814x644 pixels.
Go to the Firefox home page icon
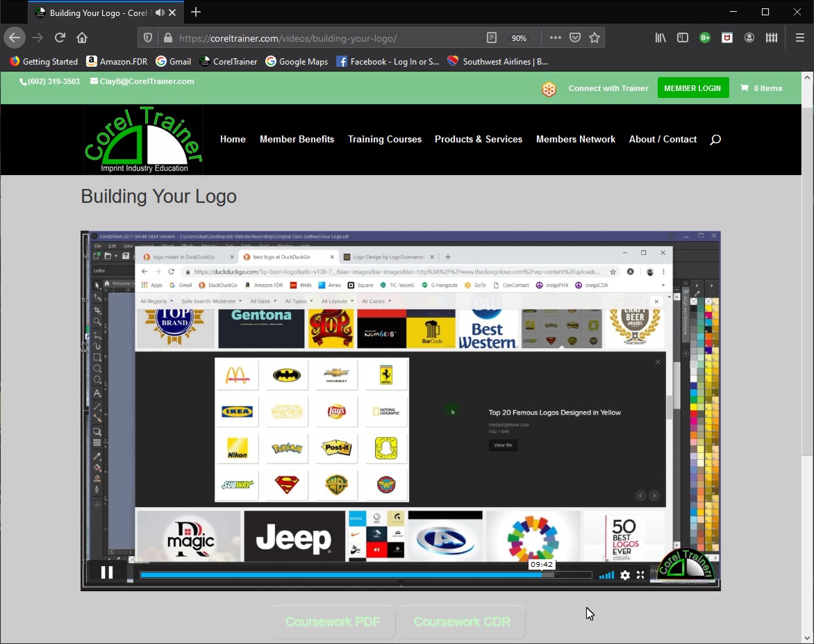(82, 38)
